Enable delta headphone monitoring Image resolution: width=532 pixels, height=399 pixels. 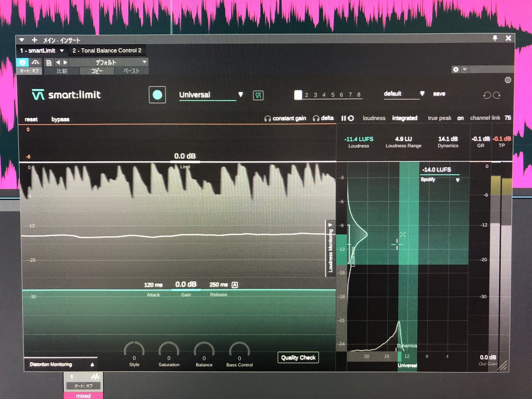tap(323, 118)
